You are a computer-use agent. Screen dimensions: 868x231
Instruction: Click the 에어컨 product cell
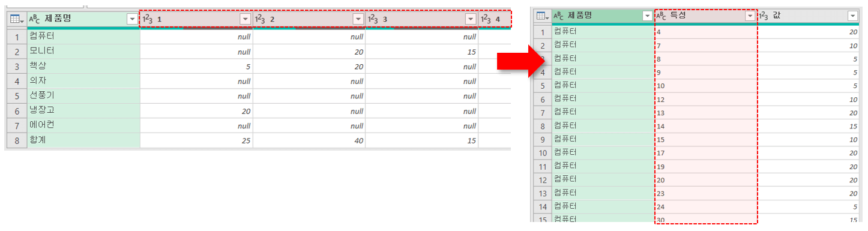(83, 125)
